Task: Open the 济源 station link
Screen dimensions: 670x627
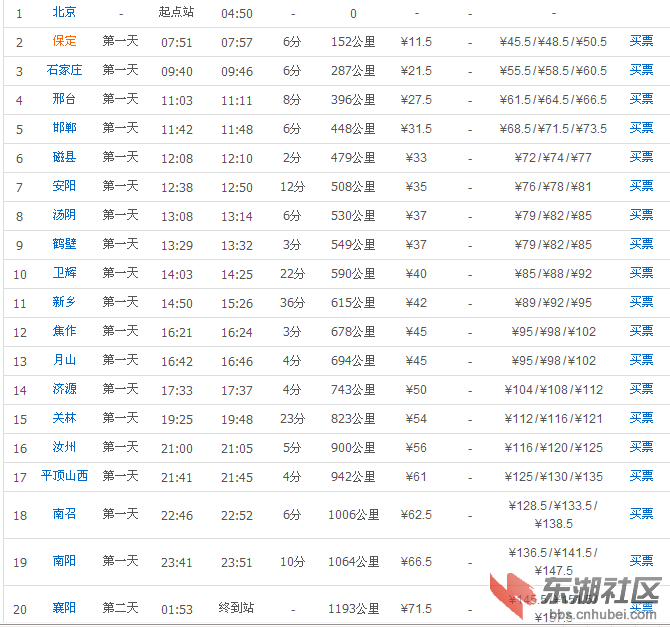Action: click(x=64, y=389)
